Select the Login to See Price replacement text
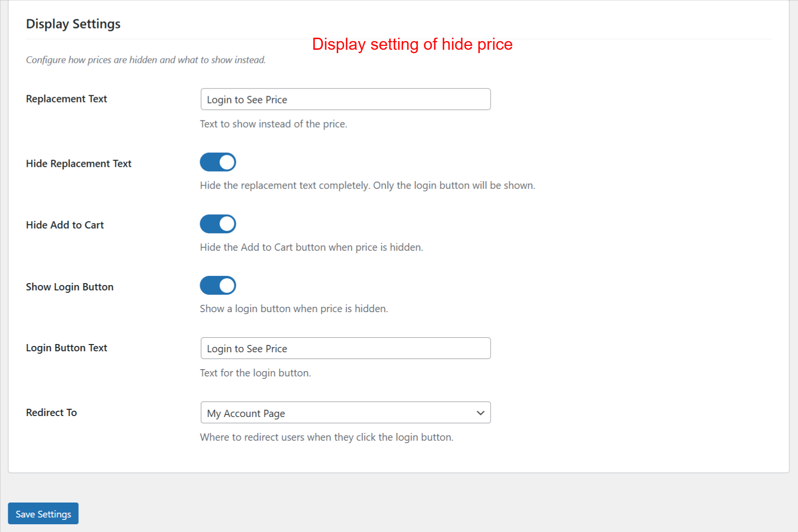The height and width of the screenshot is (532, 798). pyautogui.click(x=345, y=99)
